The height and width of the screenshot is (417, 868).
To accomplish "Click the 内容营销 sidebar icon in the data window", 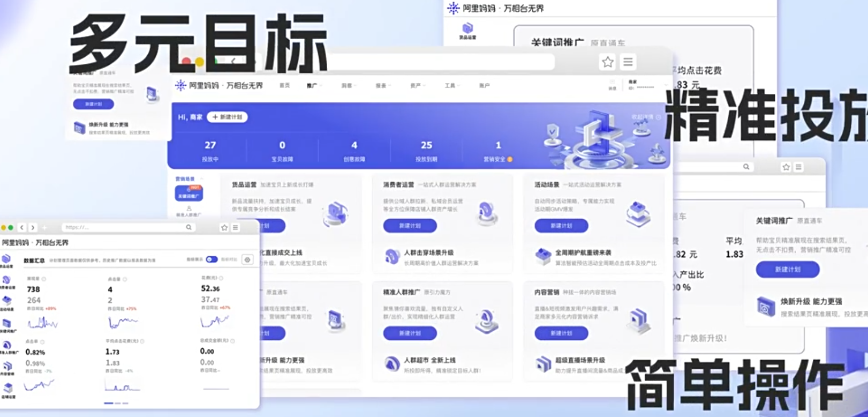I will [7, 366].
